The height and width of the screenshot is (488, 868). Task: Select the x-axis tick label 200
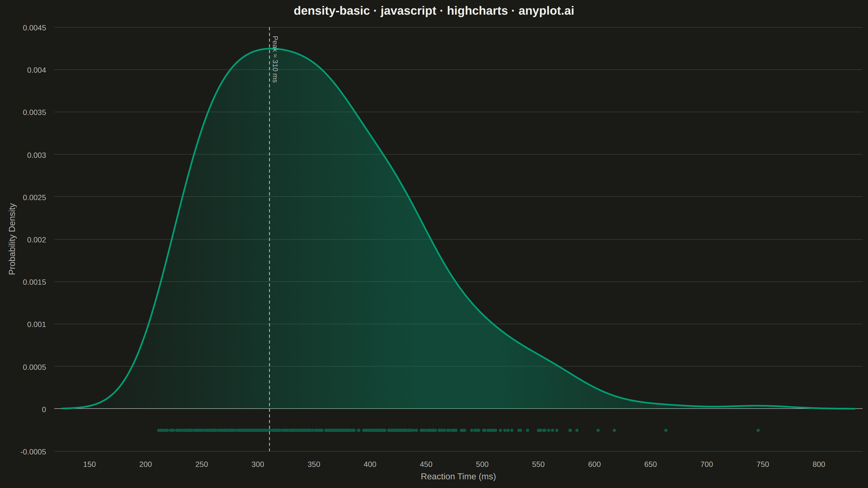point(146,464)
